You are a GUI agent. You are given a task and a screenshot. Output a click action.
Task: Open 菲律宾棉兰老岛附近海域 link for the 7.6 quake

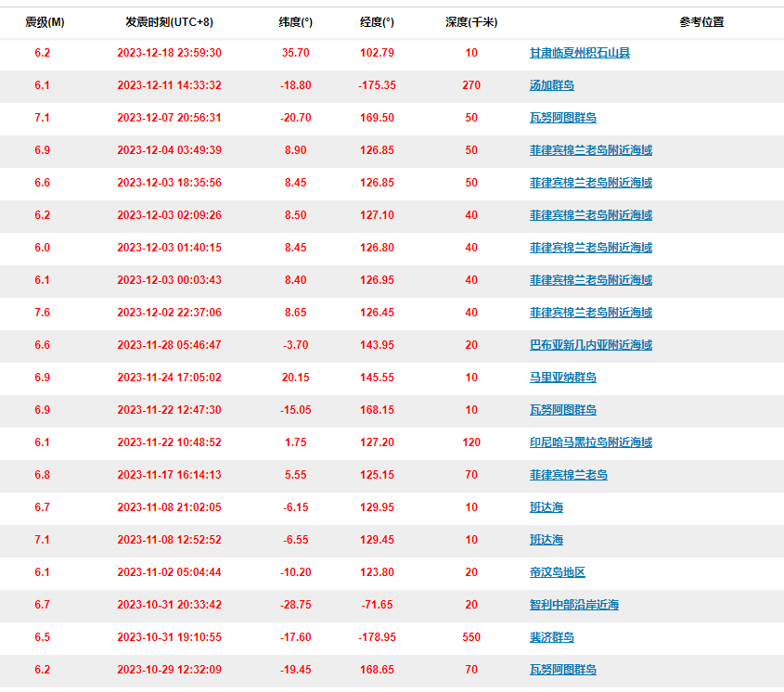click(591, 313)
